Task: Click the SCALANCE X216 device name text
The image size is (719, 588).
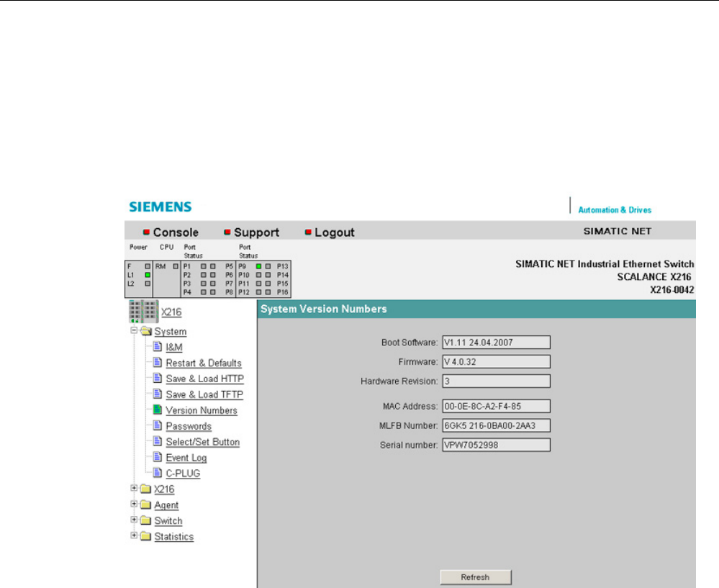Action: pyautogui.click(x=654, y=276)
